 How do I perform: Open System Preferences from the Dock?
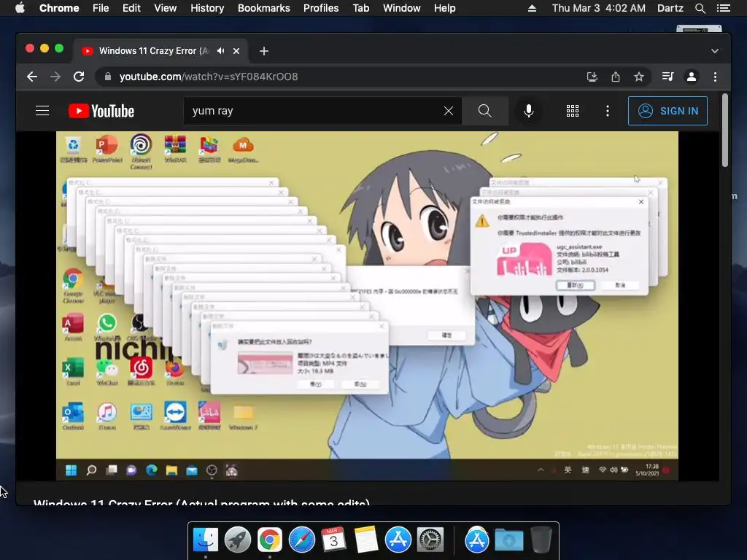[x=430, y=540]
